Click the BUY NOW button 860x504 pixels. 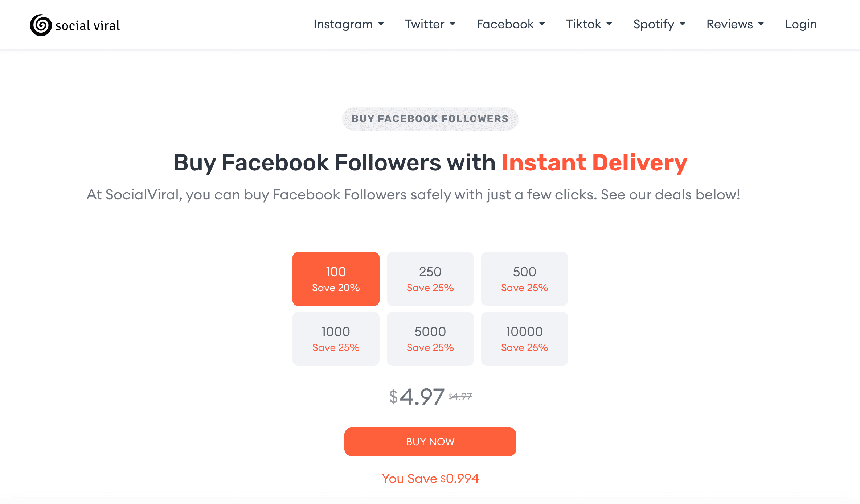pos(430,441)
